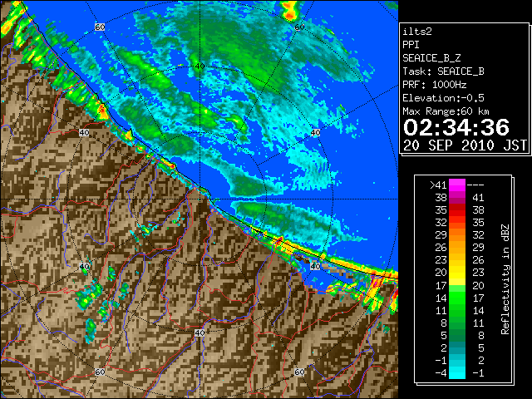Select the "PPI" scan type text
The image size is (532, 399).
tap(411, 45)
